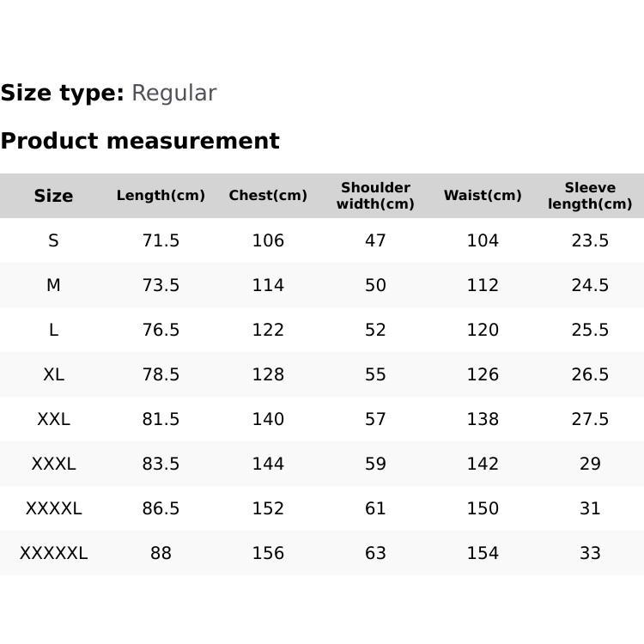Select the XXXL size row label

click(x=53, y=464)
